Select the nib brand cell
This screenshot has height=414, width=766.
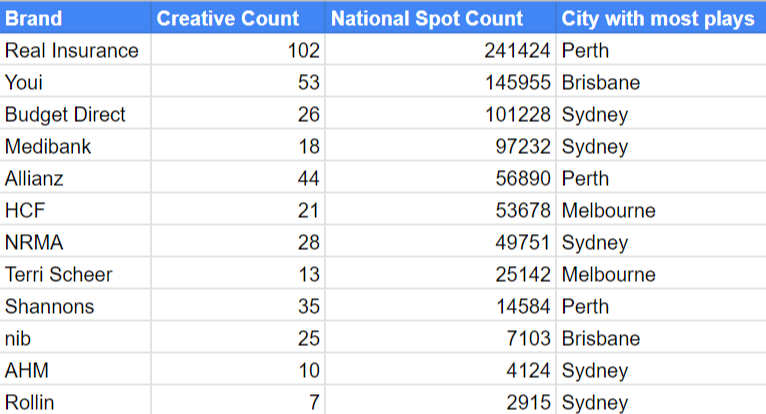75,337
